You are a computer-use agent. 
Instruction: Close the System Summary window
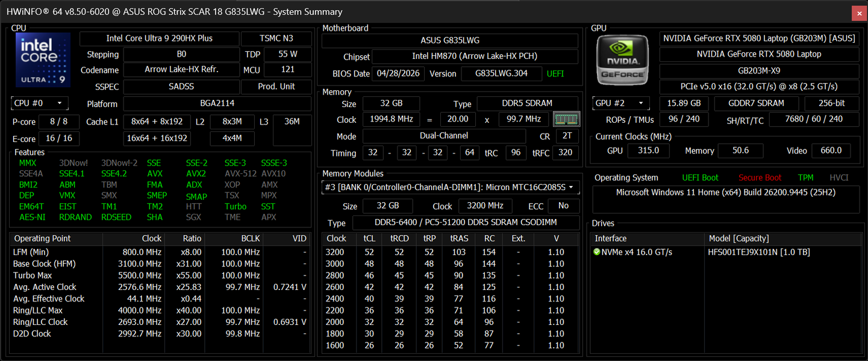tap(858, 13)
